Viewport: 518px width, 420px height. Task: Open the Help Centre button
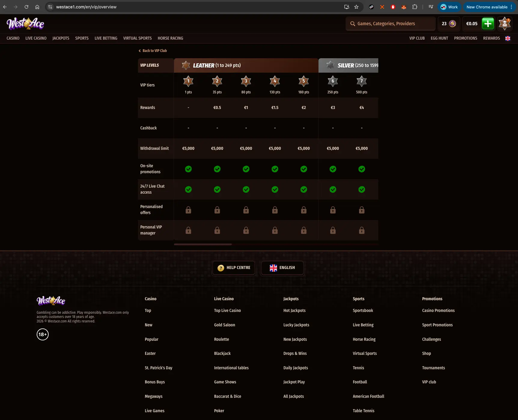coord(234,268)
